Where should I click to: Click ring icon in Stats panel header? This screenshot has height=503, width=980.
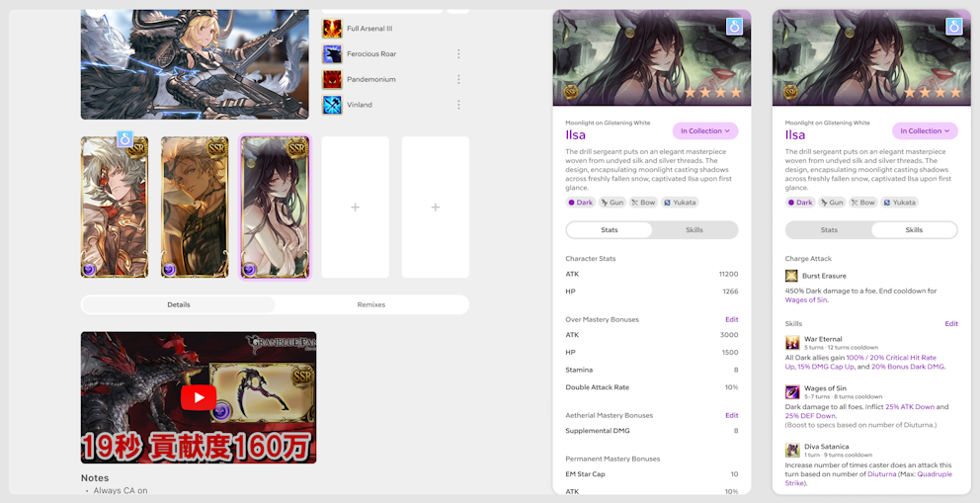click(734, 27)
